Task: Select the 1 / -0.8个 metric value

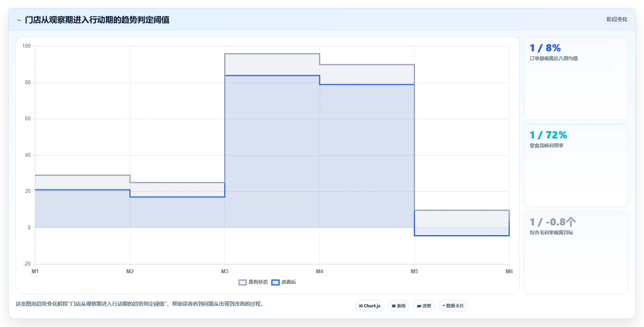Action: pyautogui.click(x=553, y=222)
